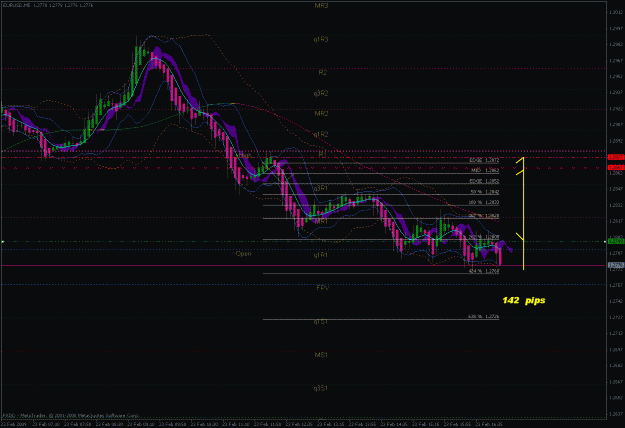This screenshot has width=625, height=428.
Task: Click the q1R1 level label
Action: pyautogui.click(x=321, y=255)
